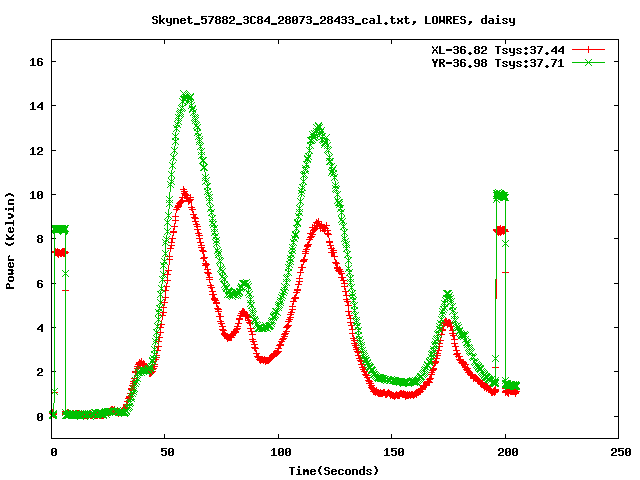
Task: Click the Time(Seconds) x-axis label
Action: [334, 471]
